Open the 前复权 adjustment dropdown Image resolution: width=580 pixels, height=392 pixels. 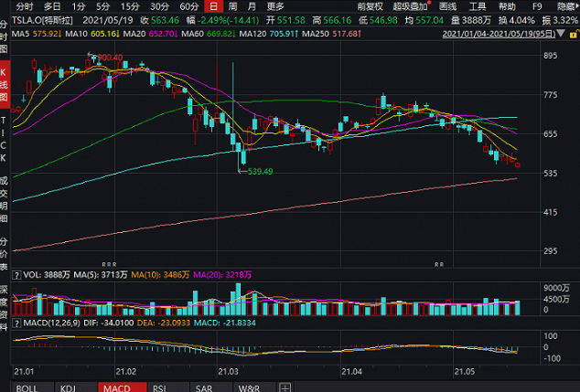[x=371, y=6]
